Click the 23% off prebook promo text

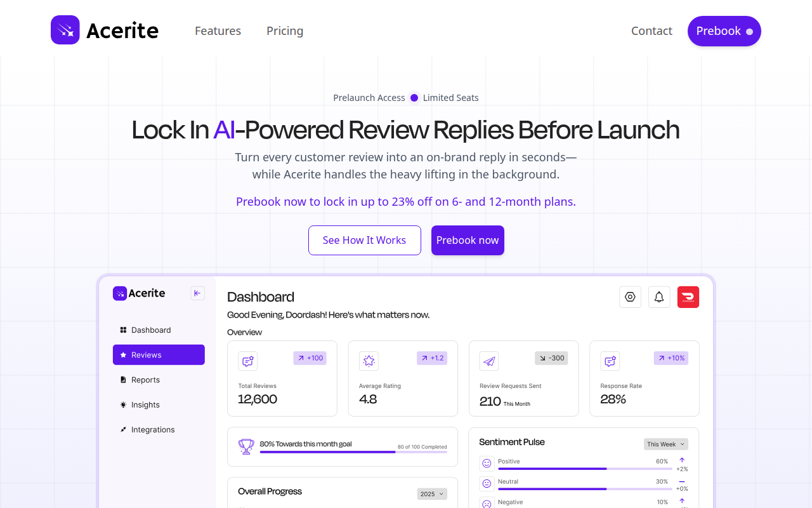(406, 201)
